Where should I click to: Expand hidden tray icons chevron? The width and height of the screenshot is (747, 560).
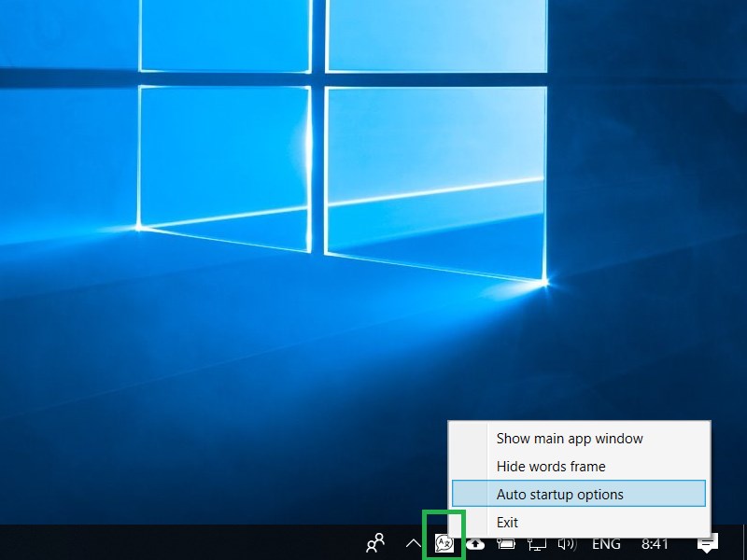413,543
